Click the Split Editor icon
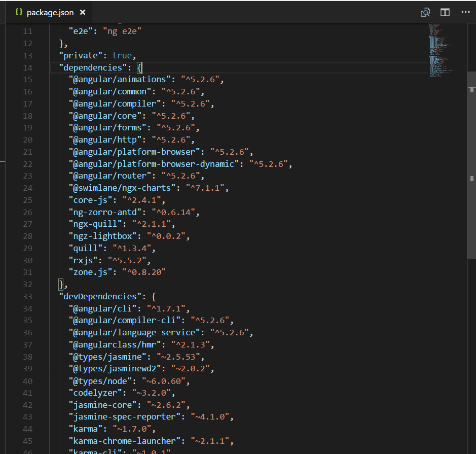The width and height of the screenshot is (476, 454). pyautogui.click(x=445, y=13)
